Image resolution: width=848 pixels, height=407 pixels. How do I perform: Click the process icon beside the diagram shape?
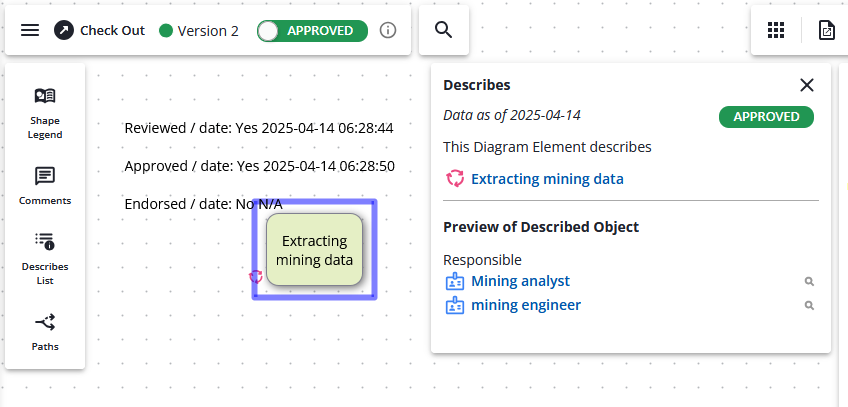click(x=255, y=276)
